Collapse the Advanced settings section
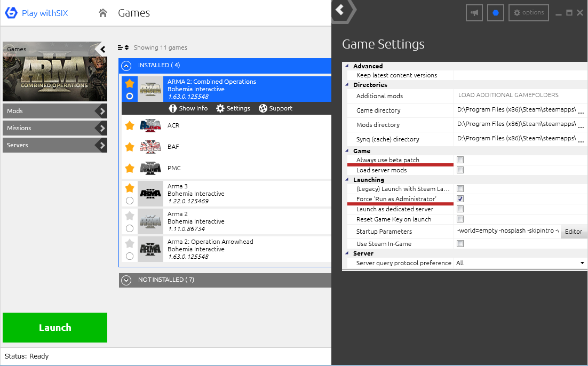 347,66
